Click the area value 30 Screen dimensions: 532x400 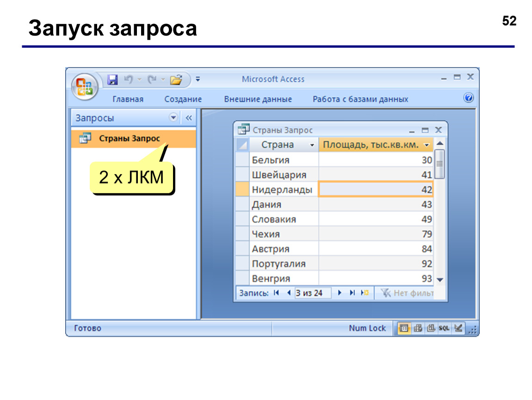click(x=376, y=160)
